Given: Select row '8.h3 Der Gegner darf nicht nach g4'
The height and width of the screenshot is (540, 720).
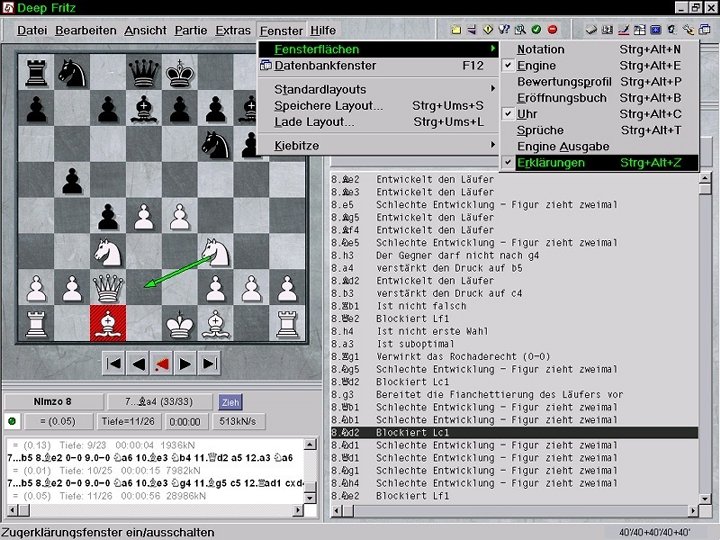Looking at the screenshot, I should coord(514,255).
